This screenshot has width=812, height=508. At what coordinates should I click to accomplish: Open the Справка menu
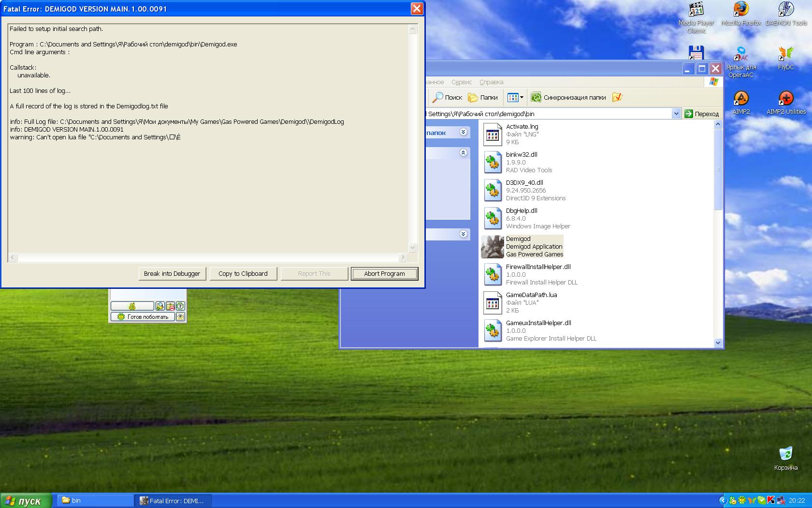point(491,82)
